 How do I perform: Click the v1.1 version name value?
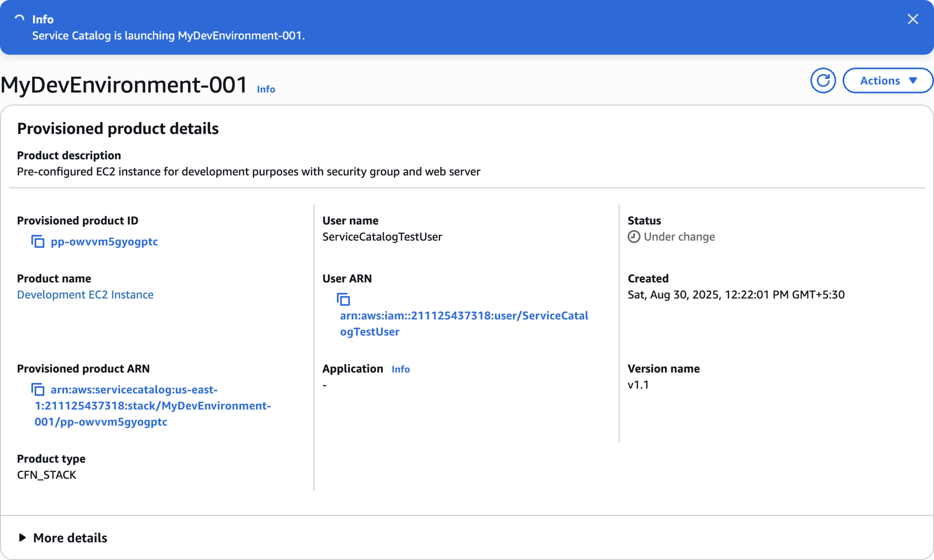point(638,385)
